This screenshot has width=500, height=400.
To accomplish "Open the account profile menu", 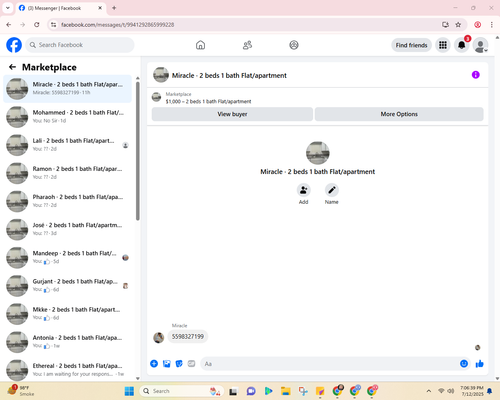I will tap(481, 45).
